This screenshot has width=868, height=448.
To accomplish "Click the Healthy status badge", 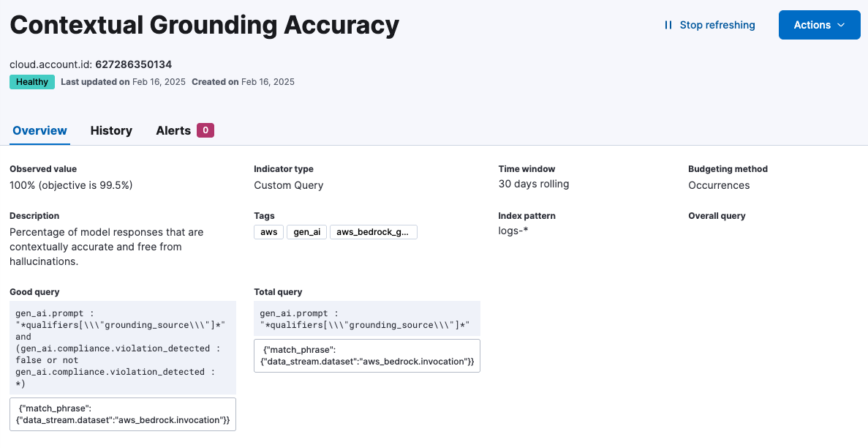I will coord(32,82).
